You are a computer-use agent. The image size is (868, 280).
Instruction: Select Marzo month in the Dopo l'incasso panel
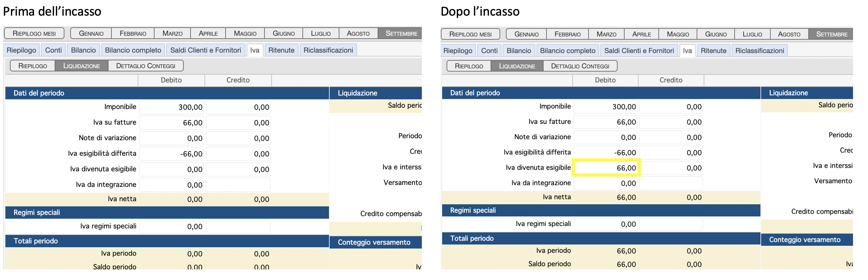pyautogui.click(x=607, y=34)
